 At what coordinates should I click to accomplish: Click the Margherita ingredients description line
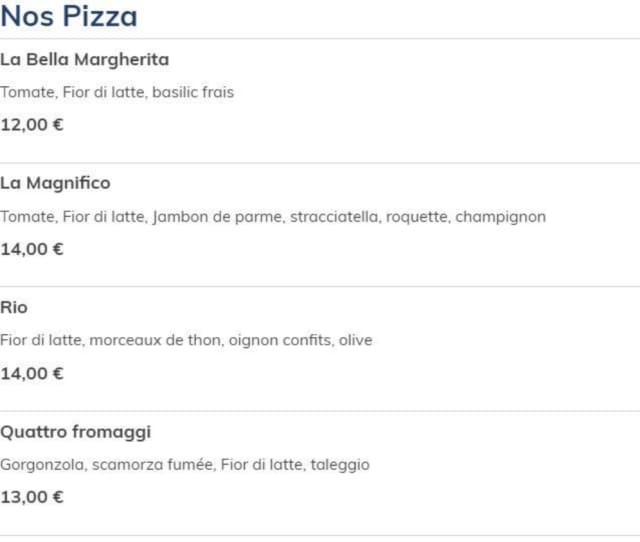pos(117,92)
